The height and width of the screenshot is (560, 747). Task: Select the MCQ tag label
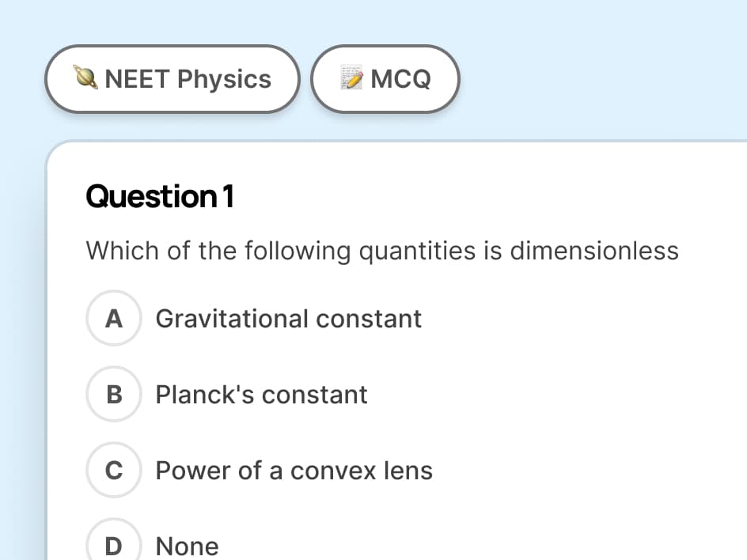point(385,79)
